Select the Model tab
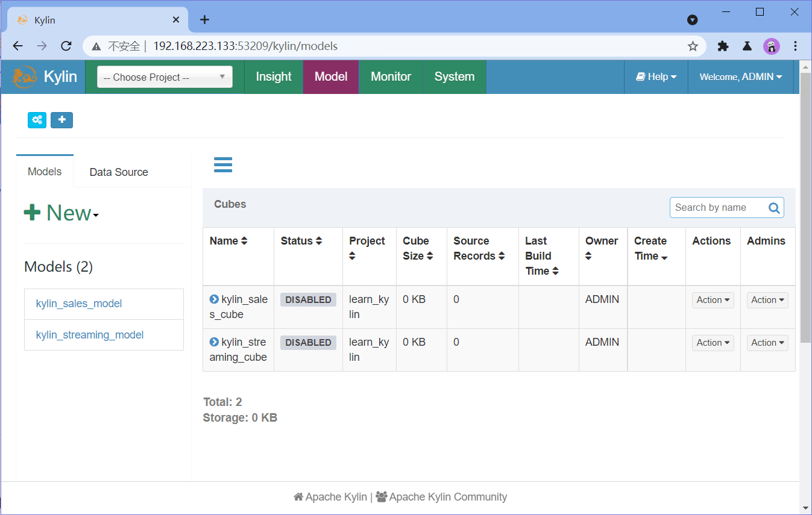This screenshot has width=812, height=515. (331, 76)
